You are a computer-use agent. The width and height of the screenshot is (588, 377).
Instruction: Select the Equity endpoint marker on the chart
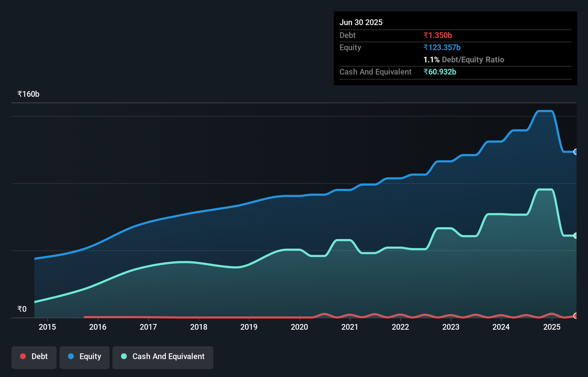click(576, 152)
